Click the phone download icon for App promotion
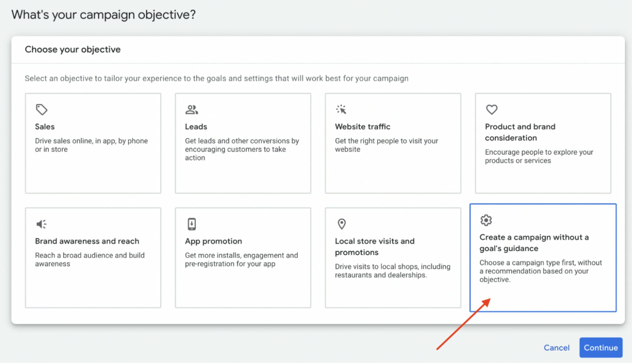Image resolution: width=632 pixels, height=364 pixels. pyautogui.click(x=191, y=224)
